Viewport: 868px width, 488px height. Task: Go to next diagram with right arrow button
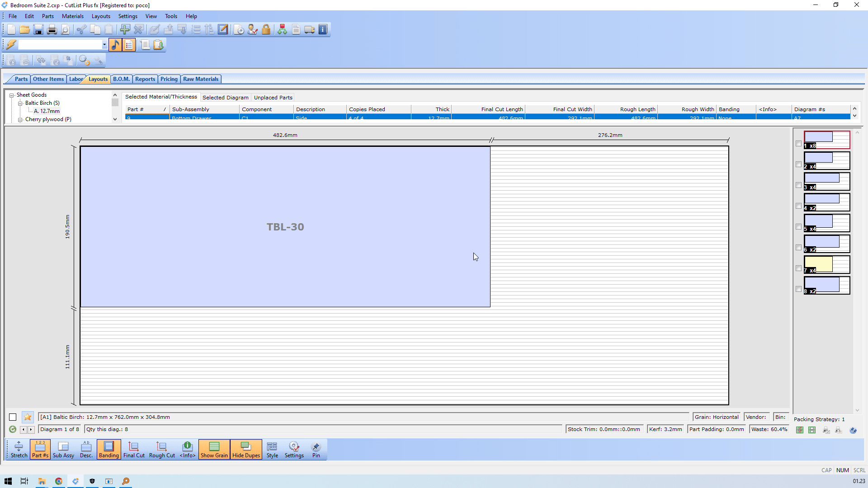pyautogui.click(x=31, y=430)
